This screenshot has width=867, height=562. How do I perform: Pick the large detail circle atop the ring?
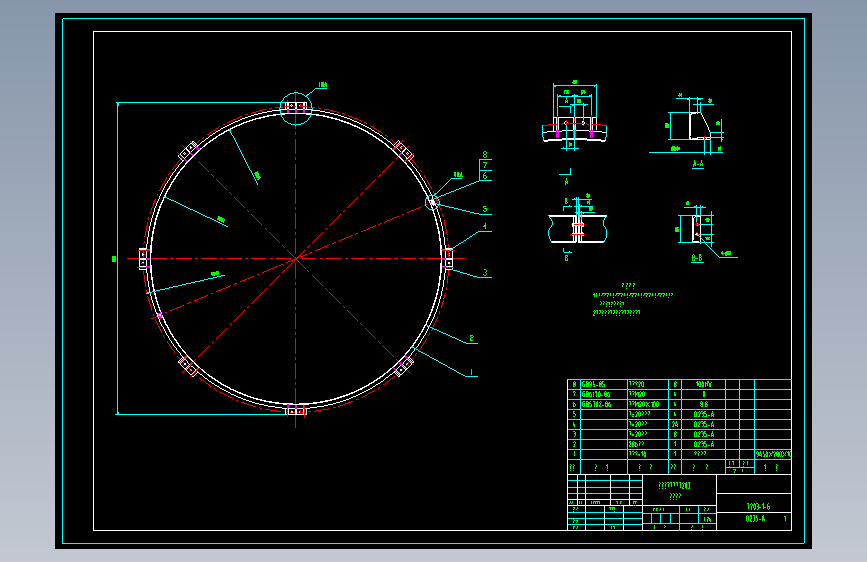tap(296, 108)
